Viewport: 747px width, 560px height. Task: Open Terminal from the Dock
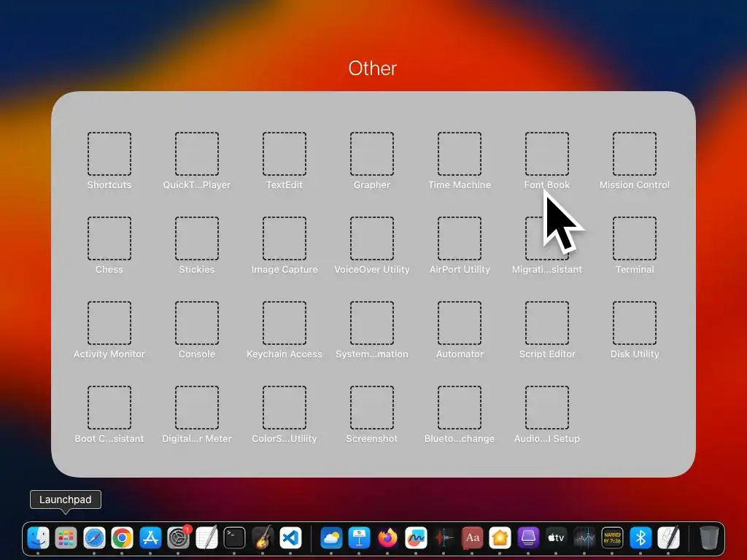234,538
